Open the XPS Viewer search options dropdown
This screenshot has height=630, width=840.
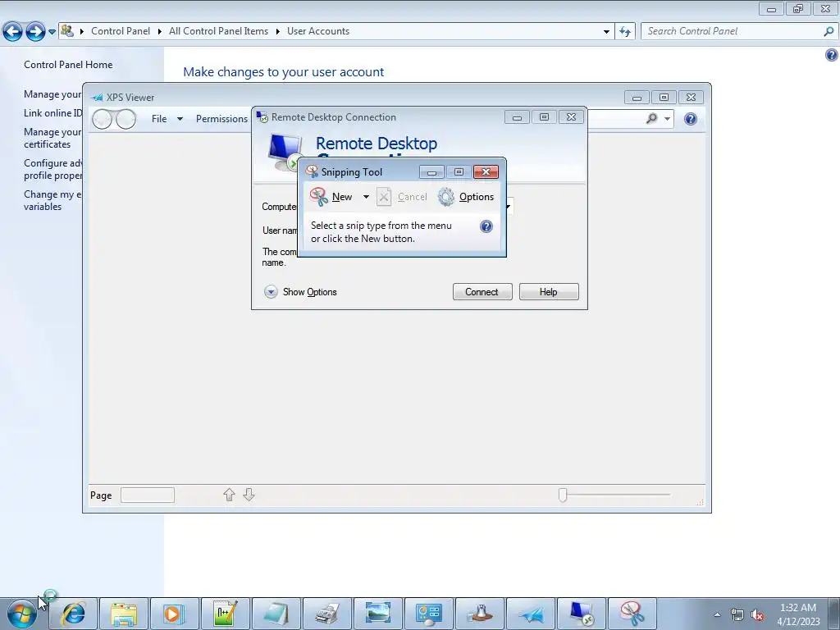[667, 119]
